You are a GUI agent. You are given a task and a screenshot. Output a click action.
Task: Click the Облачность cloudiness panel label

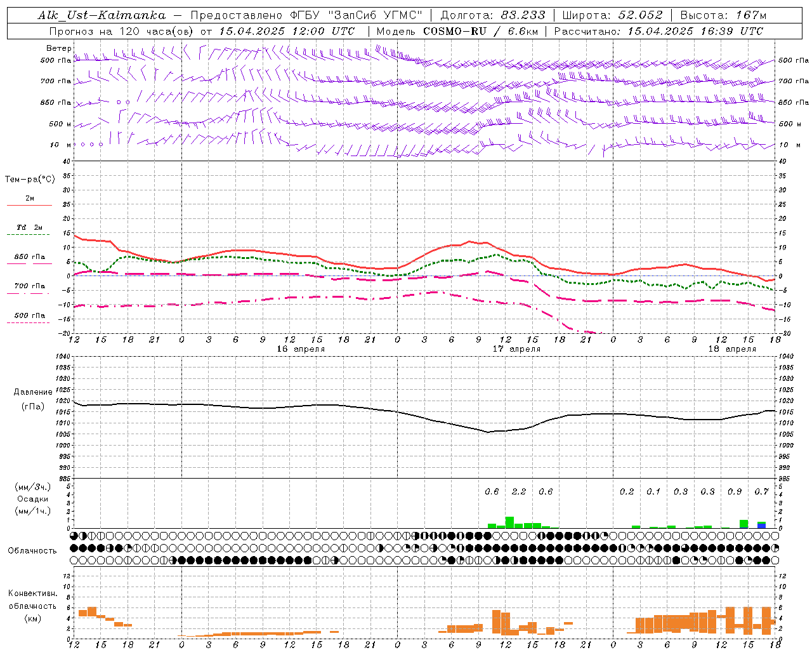(32, 550)
